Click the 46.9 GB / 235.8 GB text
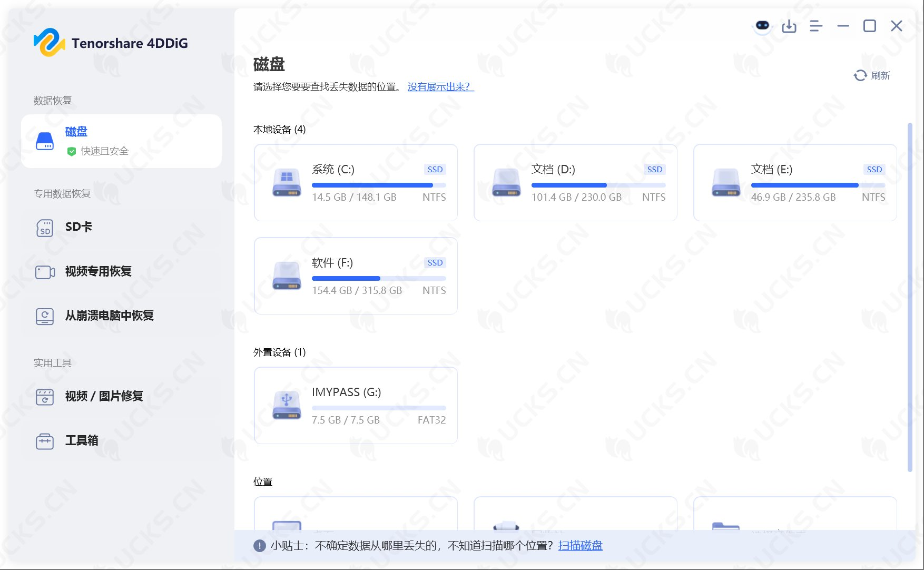Image resolution: width=924 pixels, height=570 pixels. 793,197
